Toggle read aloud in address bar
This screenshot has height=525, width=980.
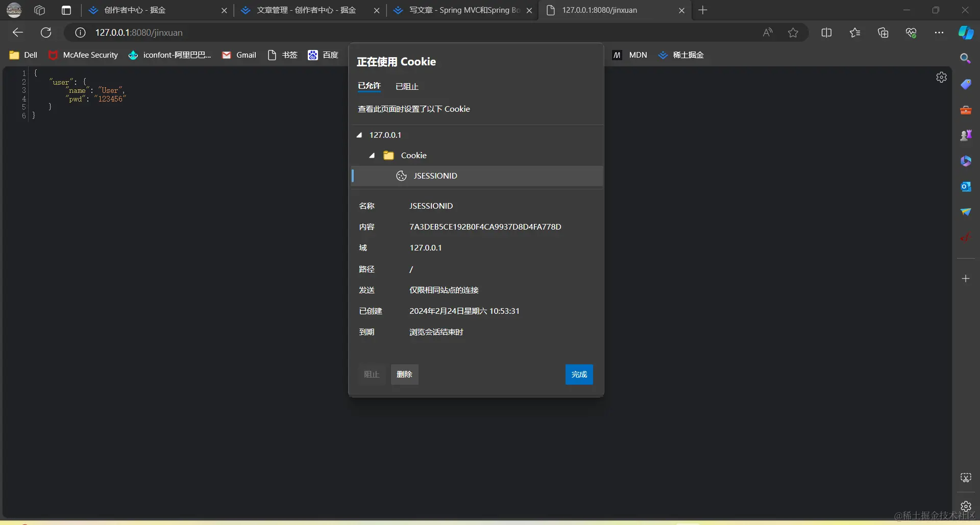768,33
